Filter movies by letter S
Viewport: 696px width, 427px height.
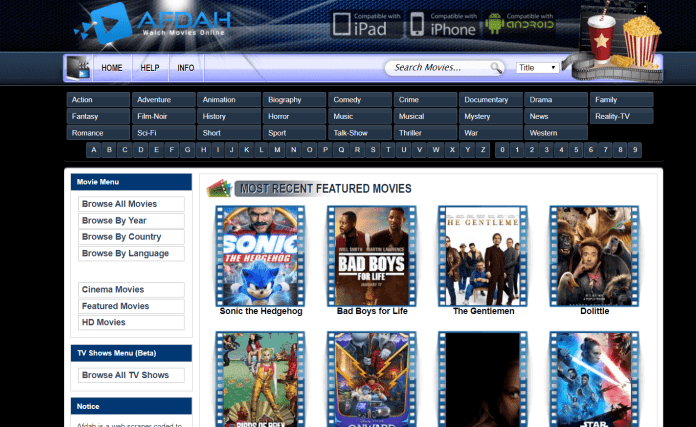(373, 150)
